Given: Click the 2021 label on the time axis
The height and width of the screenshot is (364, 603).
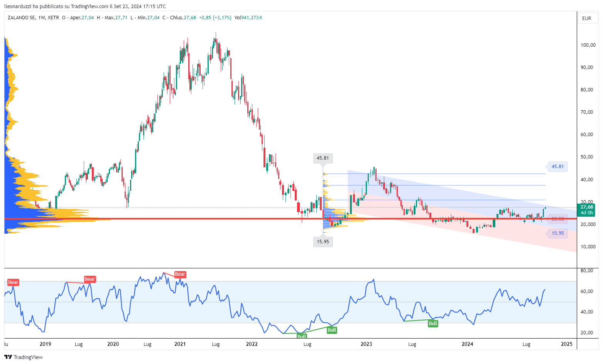Looking at the screenshot, I should [x=180, y=344].
